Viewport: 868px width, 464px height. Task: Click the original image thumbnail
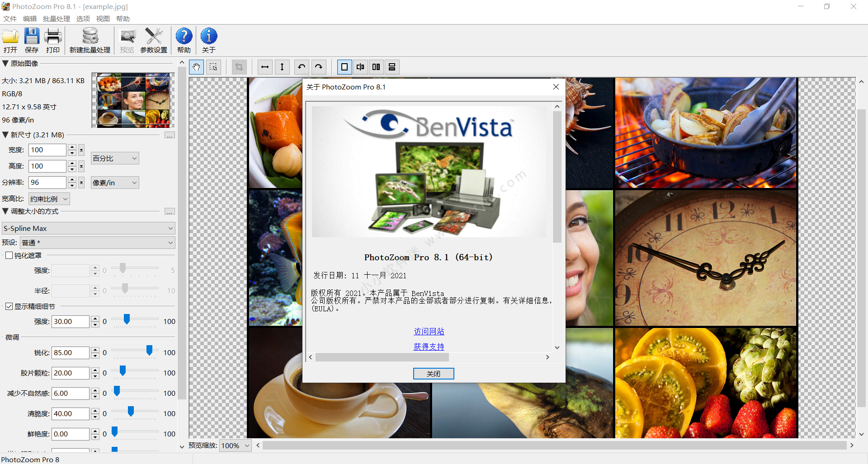tap(133, 100)
